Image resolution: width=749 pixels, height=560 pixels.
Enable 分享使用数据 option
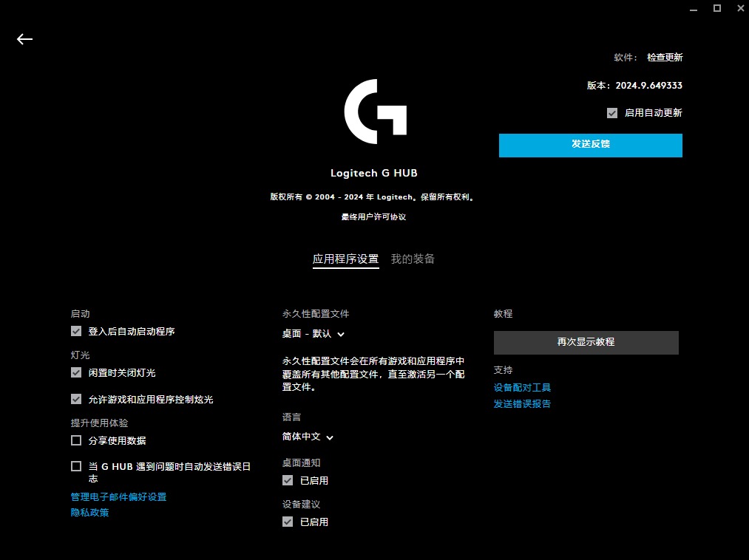[76, 440]
